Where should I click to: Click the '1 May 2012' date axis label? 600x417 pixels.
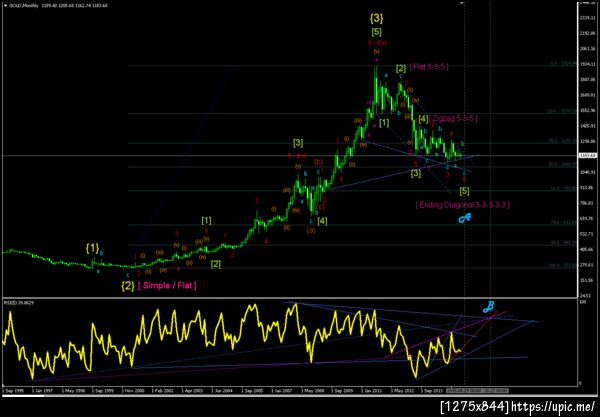click(x=401, y=391)
